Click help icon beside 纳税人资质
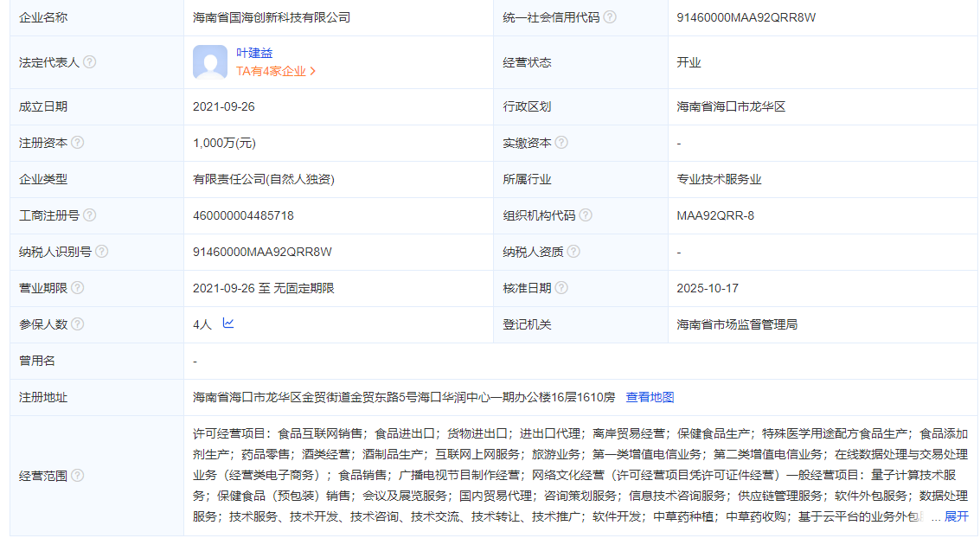This screenshot has height=551, width=980. pos(573,252)
